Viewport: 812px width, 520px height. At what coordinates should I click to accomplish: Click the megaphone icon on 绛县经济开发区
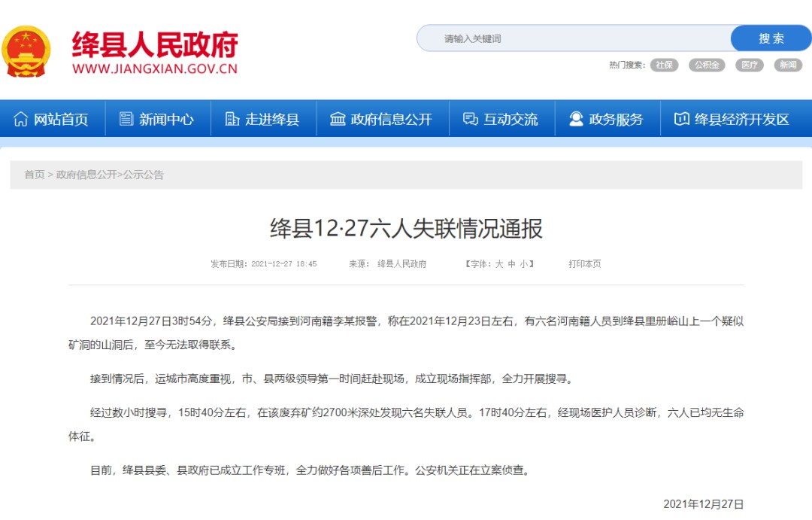point(680,118)
